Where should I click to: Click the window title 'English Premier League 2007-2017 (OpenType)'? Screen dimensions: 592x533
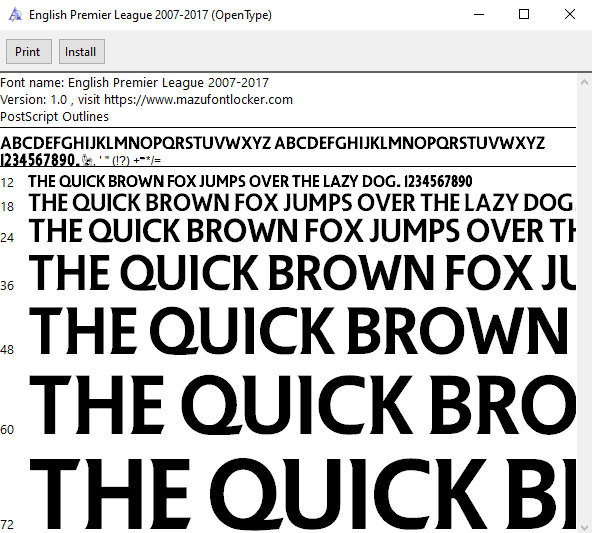tap(150, 15)
